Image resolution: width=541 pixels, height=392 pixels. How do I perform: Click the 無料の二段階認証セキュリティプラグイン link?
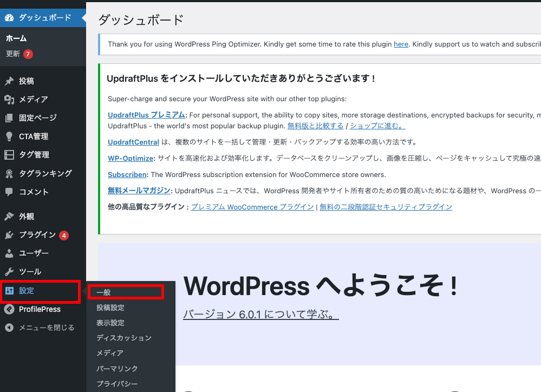[386, 207]
